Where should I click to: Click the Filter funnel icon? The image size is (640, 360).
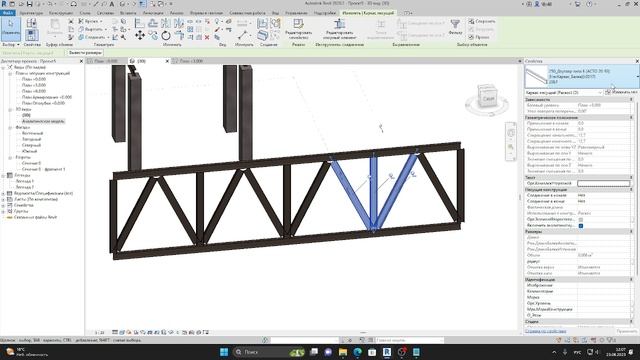click(455, 24)
